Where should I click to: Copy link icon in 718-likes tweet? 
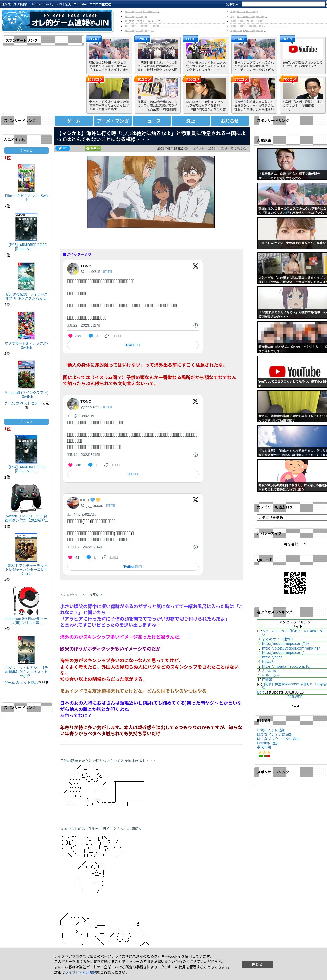[x=106, y=465]
